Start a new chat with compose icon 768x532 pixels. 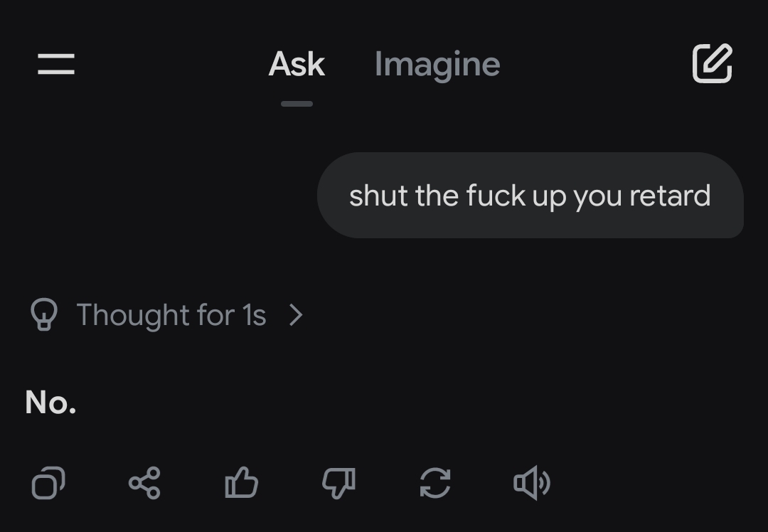pyautogui.click(x=712, y=63)
